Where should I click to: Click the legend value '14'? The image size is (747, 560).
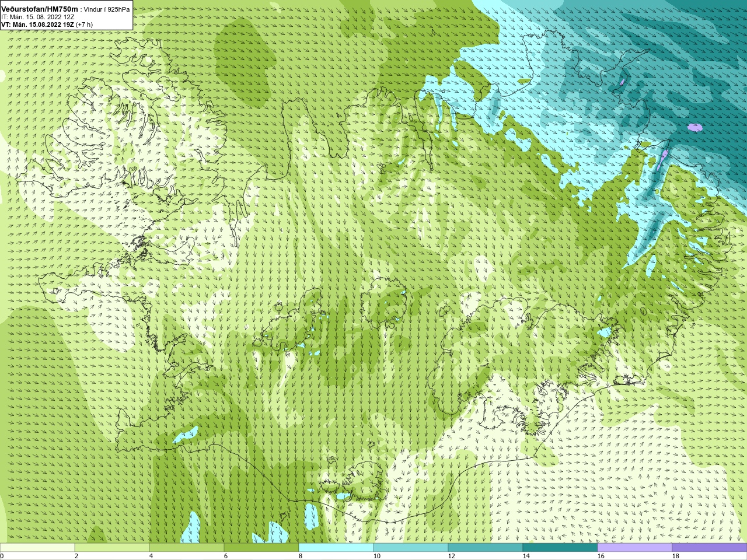(526, 556)
